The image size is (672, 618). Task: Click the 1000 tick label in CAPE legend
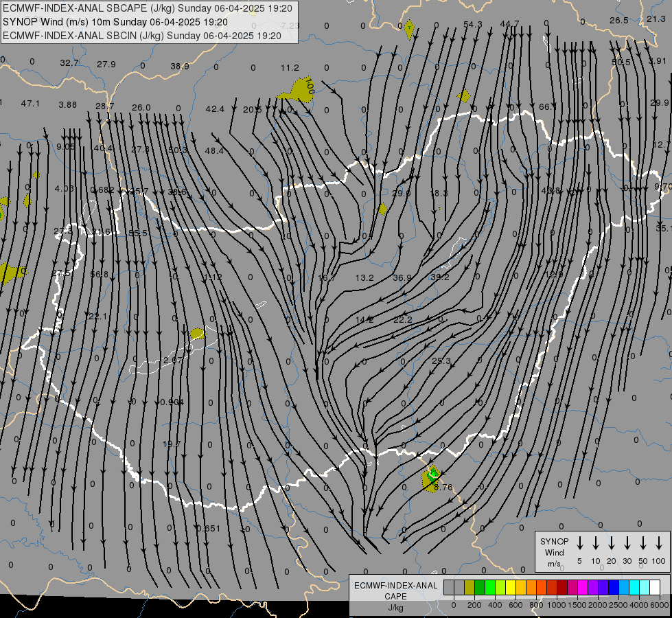[x=556, y=605]
